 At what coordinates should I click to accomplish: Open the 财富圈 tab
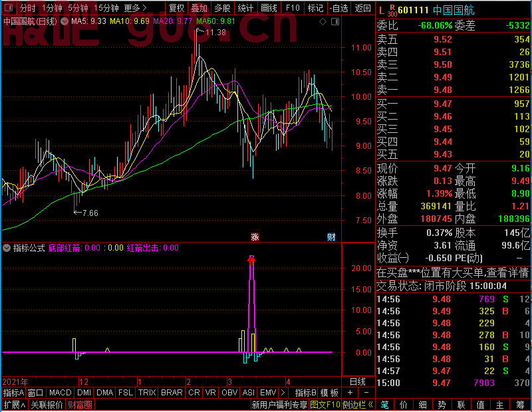point(80,405)
